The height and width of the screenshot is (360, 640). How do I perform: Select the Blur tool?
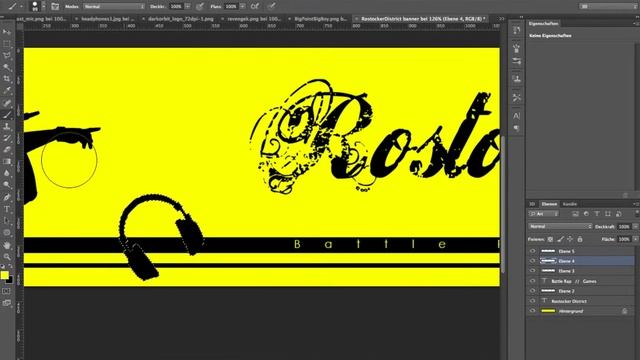click(7, 173)
